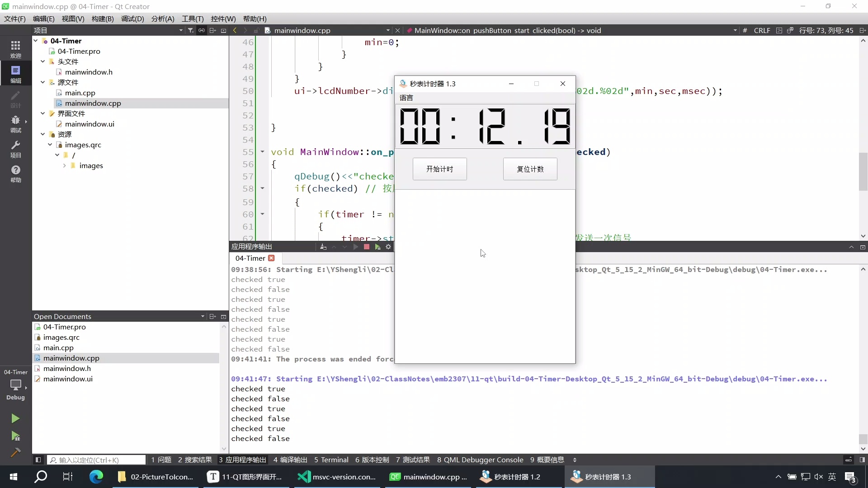Click the green Run button in left sidebar

[x=15, y=418]
